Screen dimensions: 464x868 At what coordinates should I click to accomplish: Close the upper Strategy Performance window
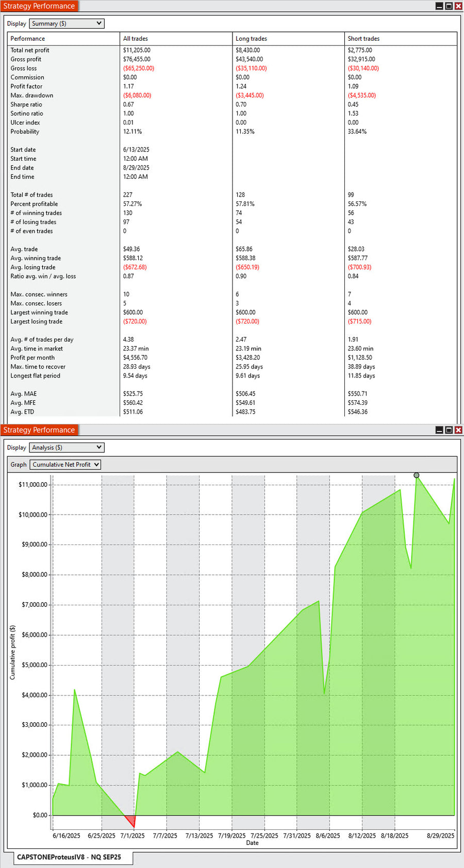pos(458,6)
